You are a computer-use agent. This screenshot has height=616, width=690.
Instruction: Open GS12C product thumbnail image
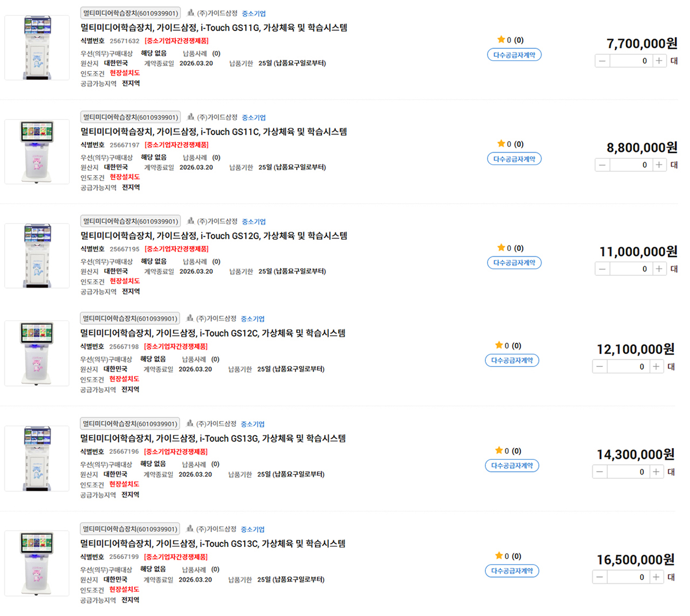[x=37, y=353]
